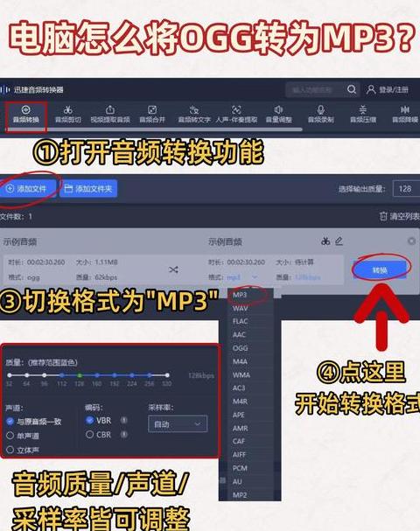The image size is (420, 531).
Task: Click the info icon next to VBR
Action: (124, 420)
